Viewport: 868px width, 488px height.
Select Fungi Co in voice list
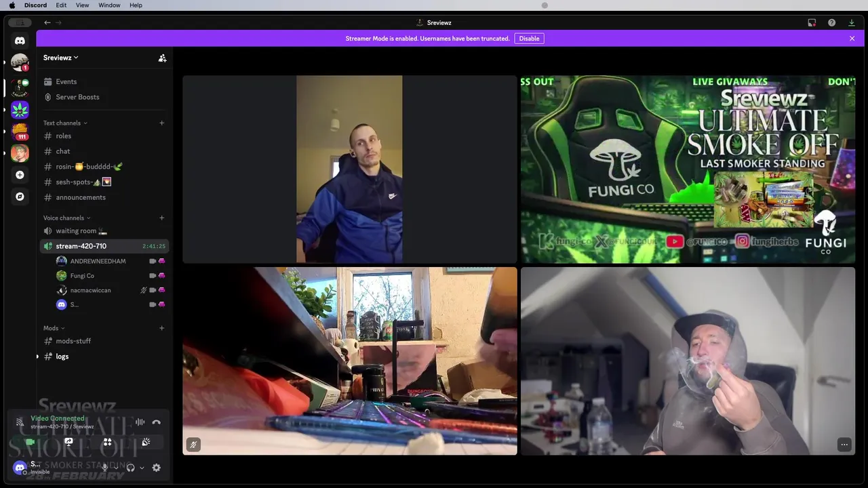tap(110, 276)
